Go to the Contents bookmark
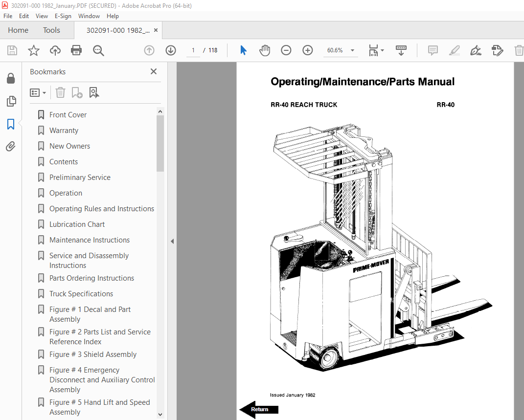Screen dimensions: 524x420 [x=64, y=162]
